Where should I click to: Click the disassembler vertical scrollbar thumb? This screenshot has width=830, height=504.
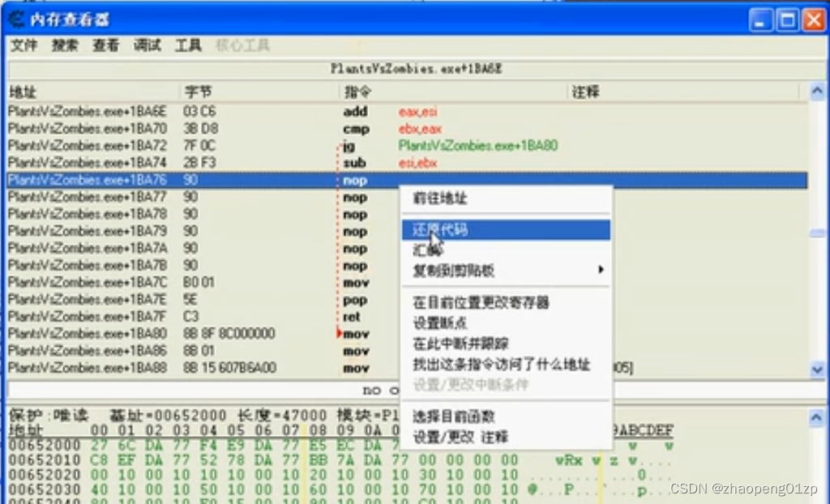pyautogui.click(x=817, y=233)
